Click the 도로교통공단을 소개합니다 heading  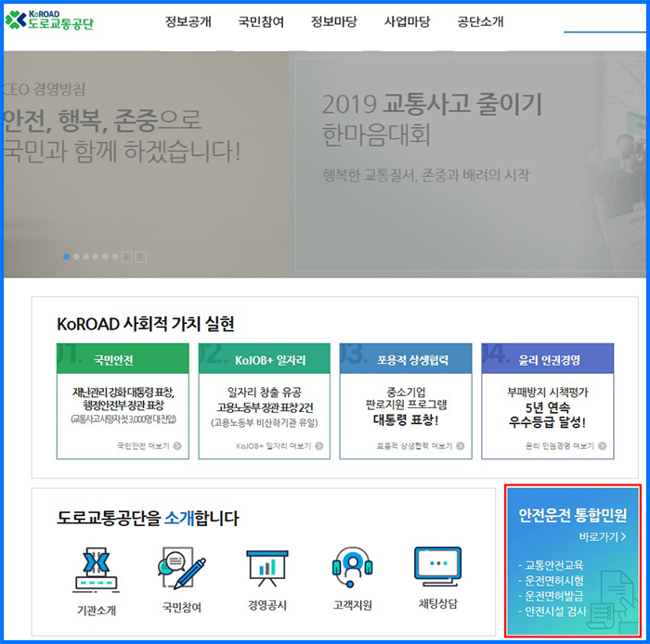point(148,518)
